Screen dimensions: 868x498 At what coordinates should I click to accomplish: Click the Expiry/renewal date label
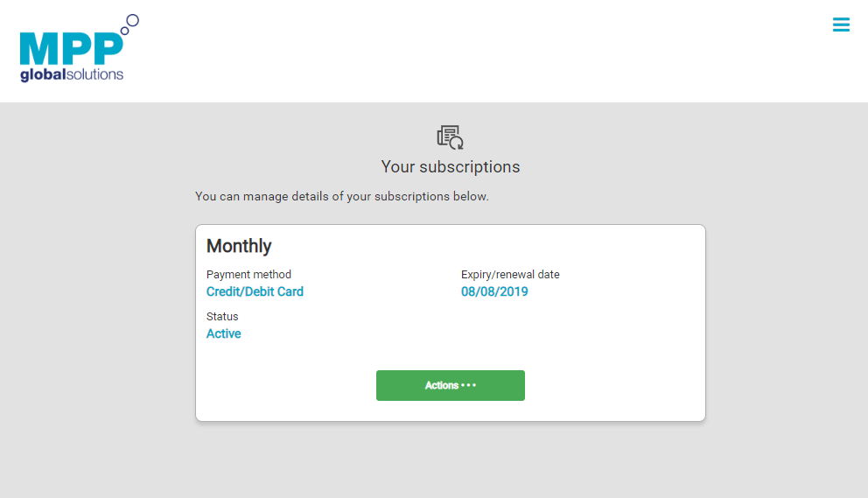click(x=510, y=274)
